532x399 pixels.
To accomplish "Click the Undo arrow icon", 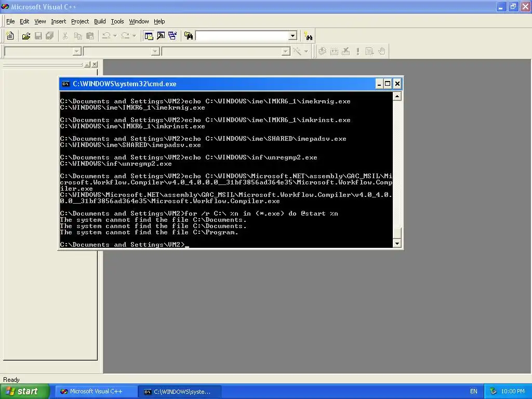I will click(x=106, y=36).
